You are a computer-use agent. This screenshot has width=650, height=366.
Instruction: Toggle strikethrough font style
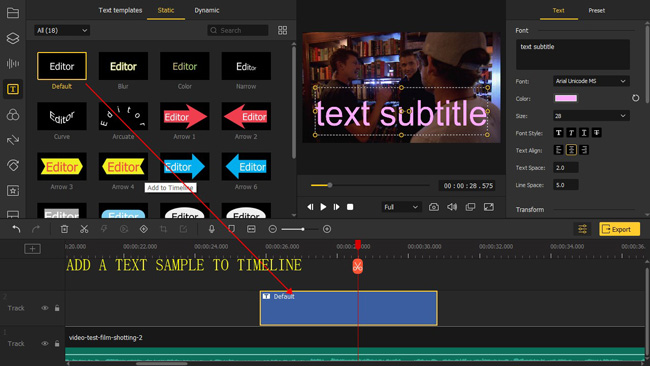pyautogui.click(x=597, y=133)
